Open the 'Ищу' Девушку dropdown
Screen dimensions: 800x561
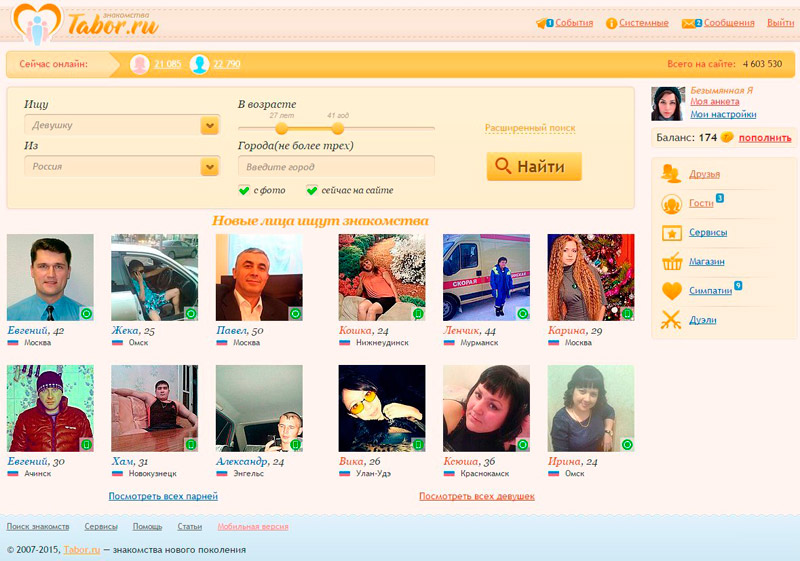[x=122, y=125]
